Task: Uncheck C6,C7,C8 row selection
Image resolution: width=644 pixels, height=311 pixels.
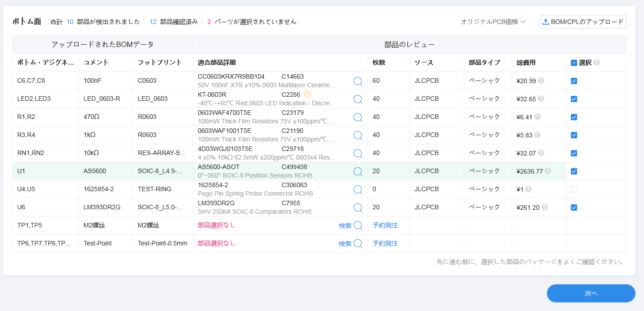Action: 574,81
